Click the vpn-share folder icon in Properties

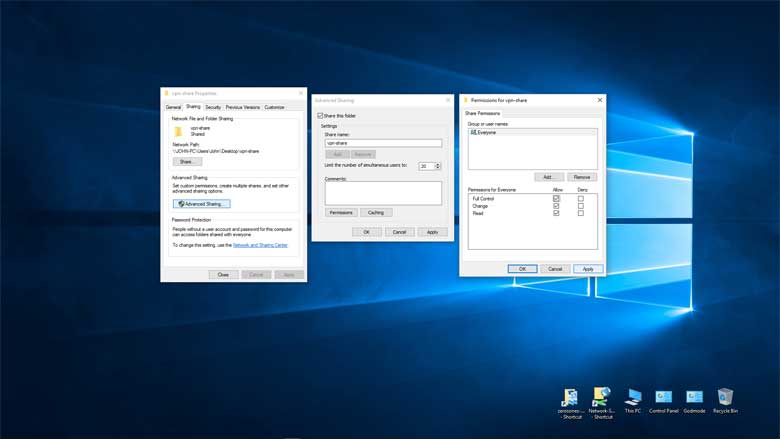tap(179, 131)
